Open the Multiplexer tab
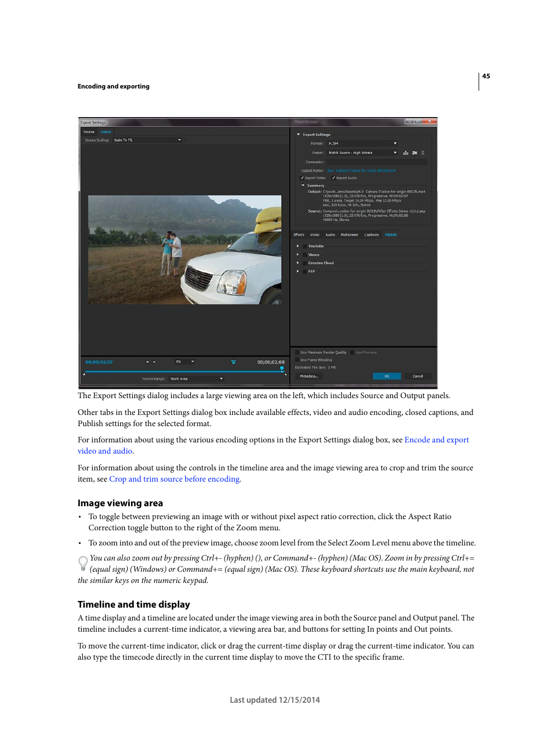 point(349,235)
